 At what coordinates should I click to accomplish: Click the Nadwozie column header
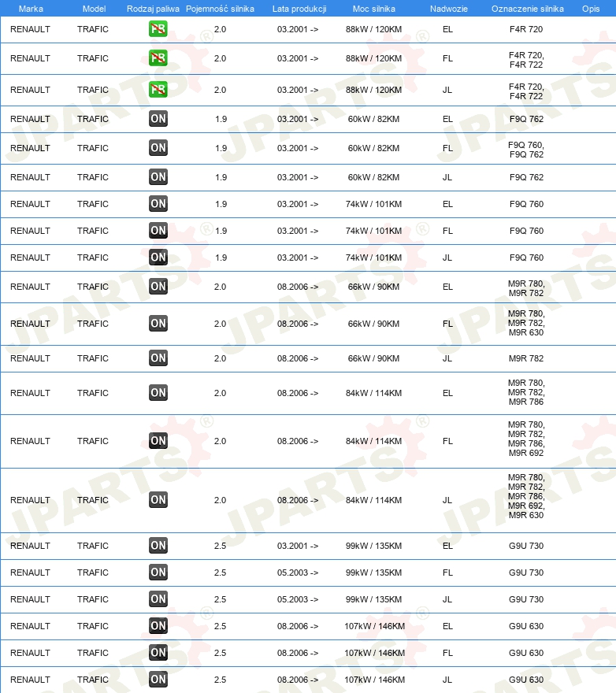pos(449,9)
